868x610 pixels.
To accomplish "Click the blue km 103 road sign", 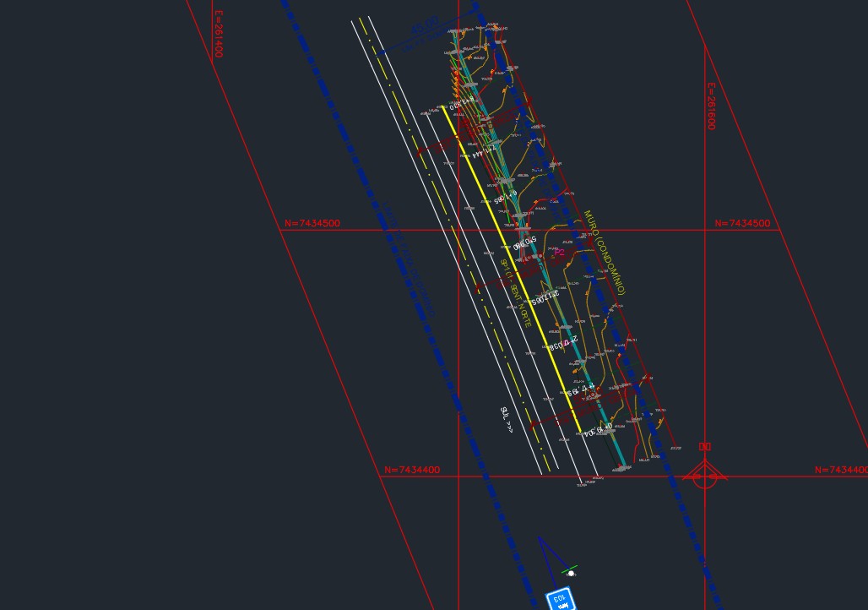I will coord(561,600).
